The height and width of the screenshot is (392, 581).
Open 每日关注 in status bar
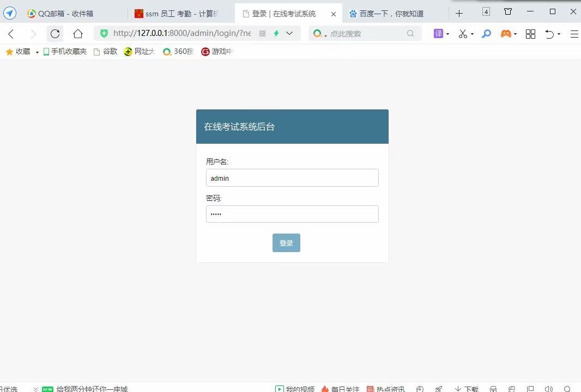pyautogui.click(x=340, y=389)
